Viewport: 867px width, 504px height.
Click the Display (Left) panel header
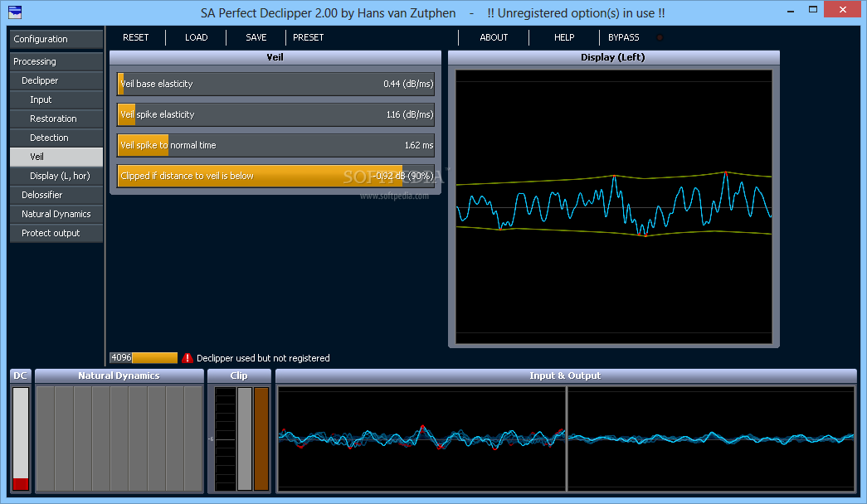[x=614, y=57]
